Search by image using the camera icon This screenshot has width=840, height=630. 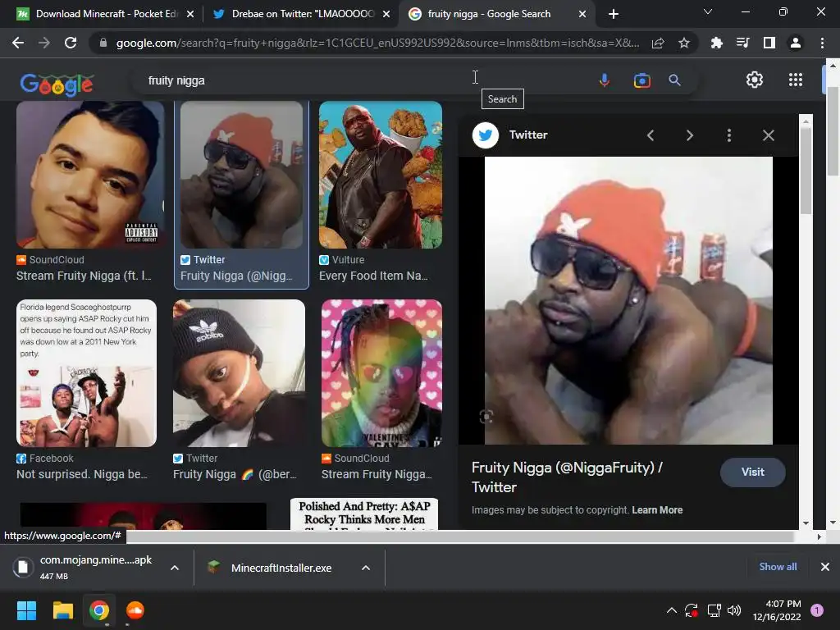coord(641,80)
